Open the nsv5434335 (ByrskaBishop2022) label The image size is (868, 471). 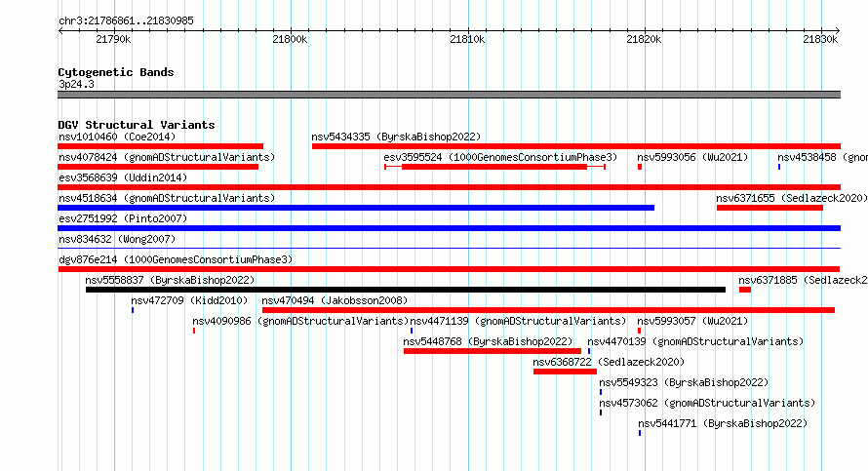pos(396,137)
